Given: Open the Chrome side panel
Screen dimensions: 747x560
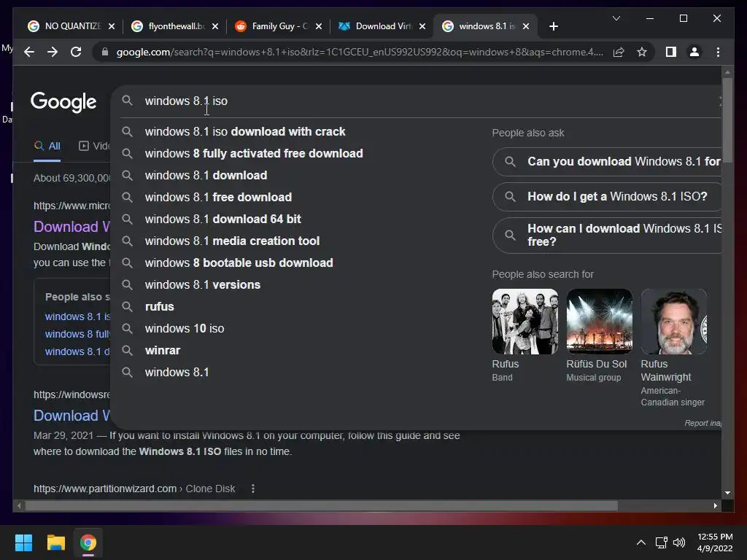Looking at the screenshot, I should point(671,52).
